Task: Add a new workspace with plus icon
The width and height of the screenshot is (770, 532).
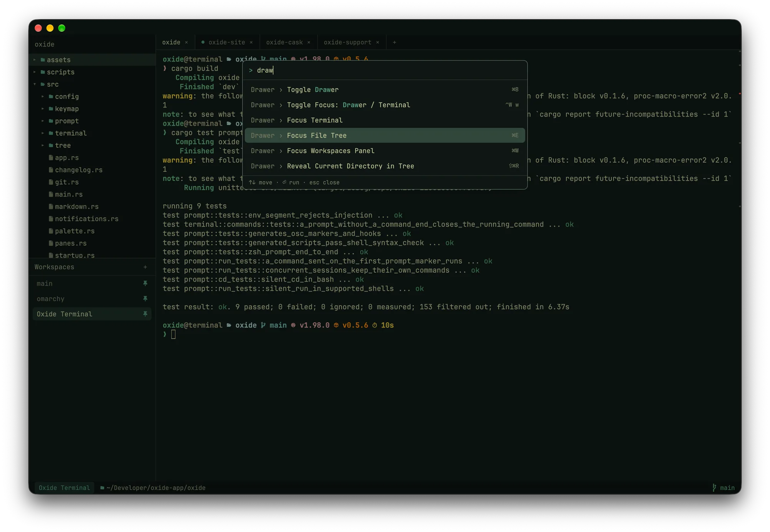Action: 145,267
